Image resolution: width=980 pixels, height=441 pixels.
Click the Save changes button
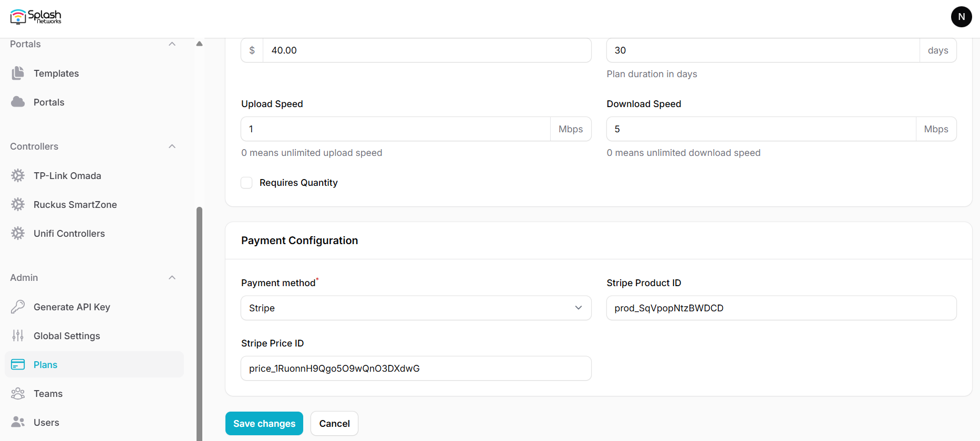(264, 424)
